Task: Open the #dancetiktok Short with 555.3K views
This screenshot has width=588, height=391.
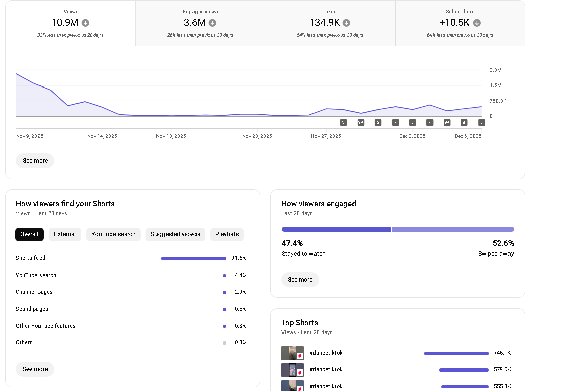Action: pyautogui.click(x=326, y=386)
